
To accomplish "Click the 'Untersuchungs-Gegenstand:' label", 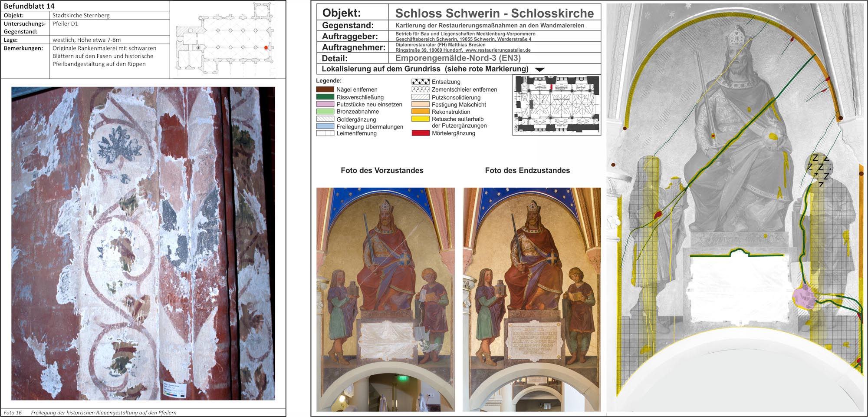I will point(25,27).
